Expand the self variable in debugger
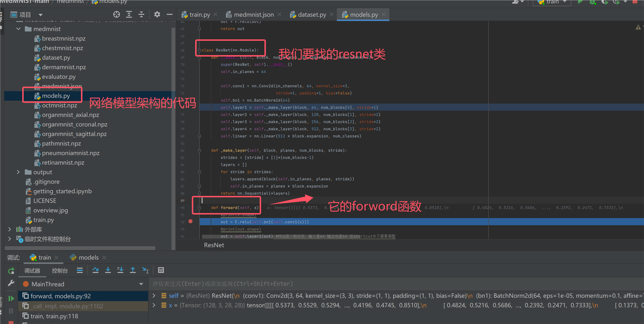The width and height of the screenshot is (644, 324). (x=154, y=296)
